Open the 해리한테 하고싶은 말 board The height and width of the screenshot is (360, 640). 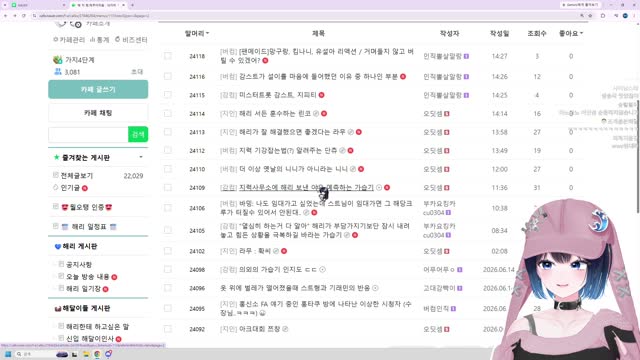pos(97,327)
